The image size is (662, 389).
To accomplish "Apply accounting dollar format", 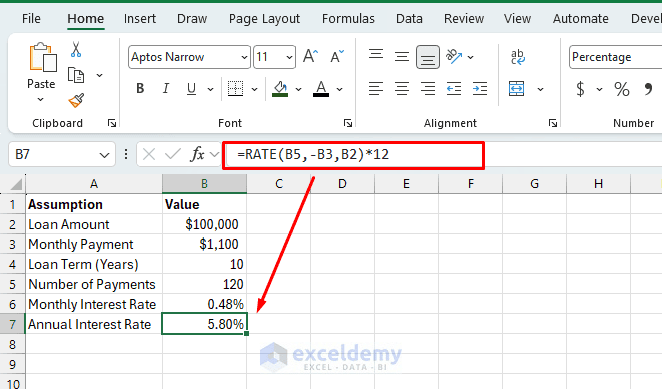I will coord(581,89).
